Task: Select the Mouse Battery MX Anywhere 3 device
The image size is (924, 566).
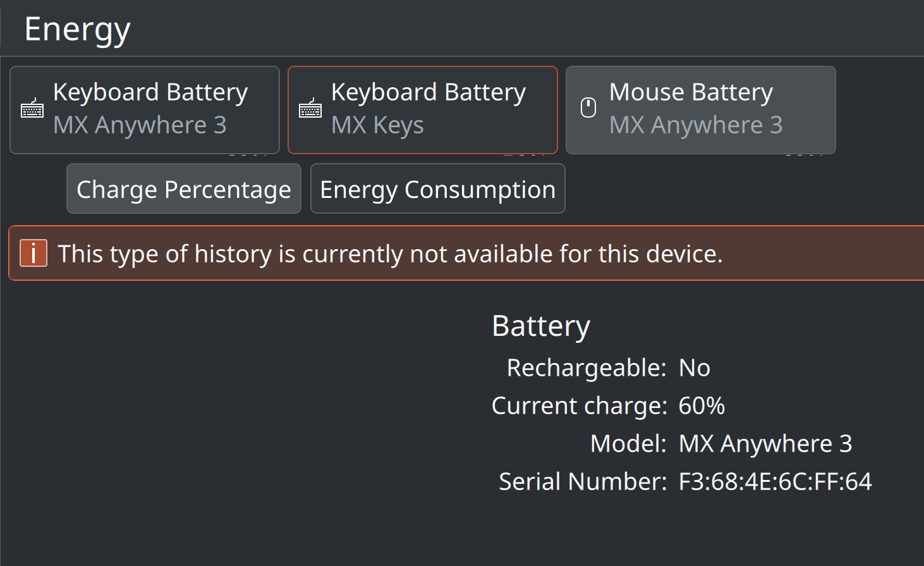Action: [x=701, y=110]
